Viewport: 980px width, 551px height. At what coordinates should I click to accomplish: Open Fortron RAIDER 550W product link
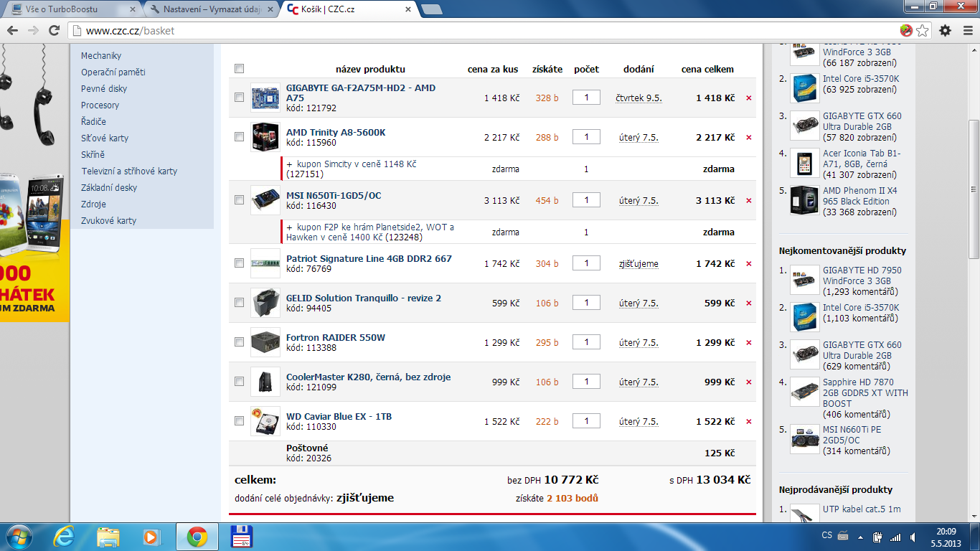(x=336, y=338)
